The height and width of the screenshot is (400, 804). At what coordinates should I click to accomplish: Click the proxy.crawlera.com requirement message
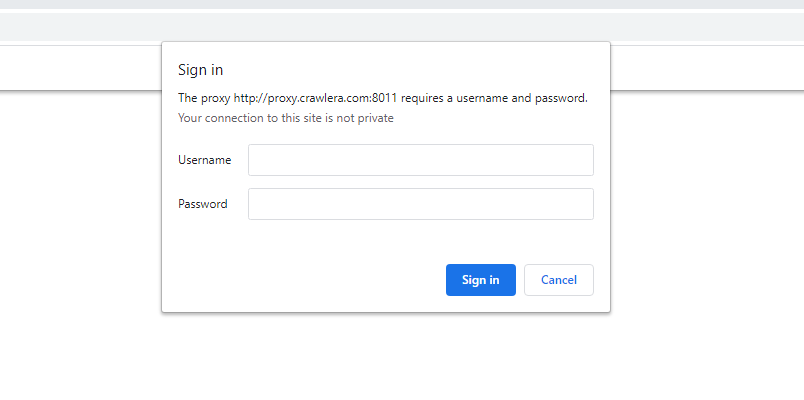(382, 98)
